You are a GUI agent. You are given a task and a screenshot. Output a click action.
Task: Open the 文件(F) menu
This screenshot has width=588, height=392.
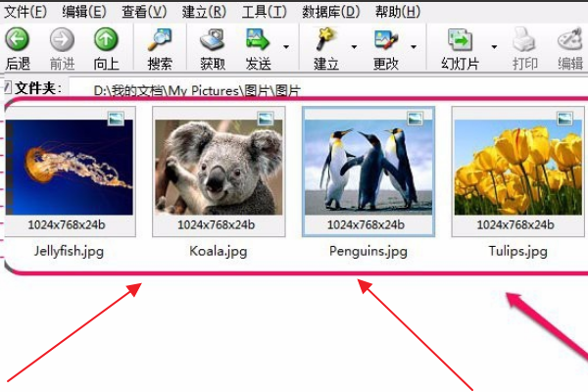[26, 12]
